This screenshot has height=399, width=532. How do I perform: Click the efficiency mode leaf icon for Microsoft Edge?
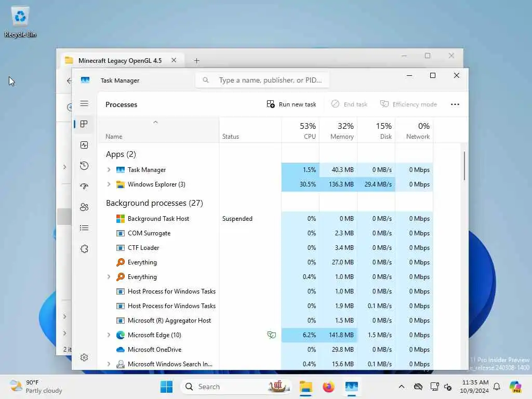click(x=271, y=335)
